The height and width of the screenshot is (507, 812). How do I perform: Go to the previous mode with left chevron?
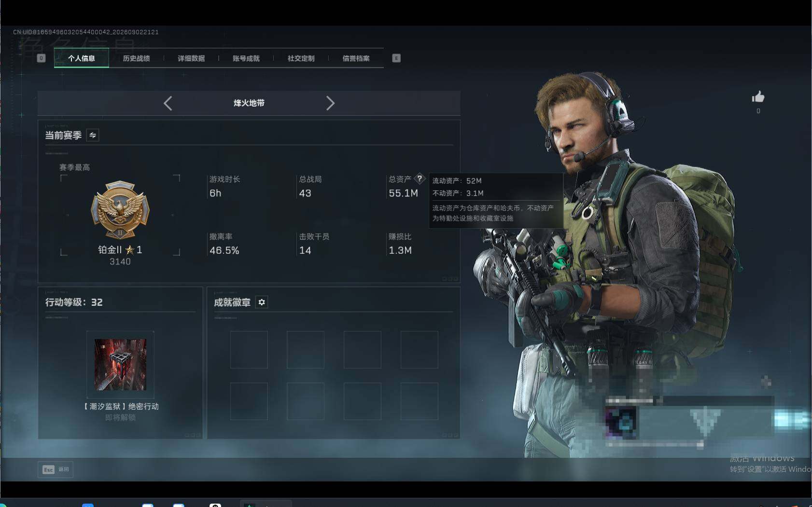[168, 103]
